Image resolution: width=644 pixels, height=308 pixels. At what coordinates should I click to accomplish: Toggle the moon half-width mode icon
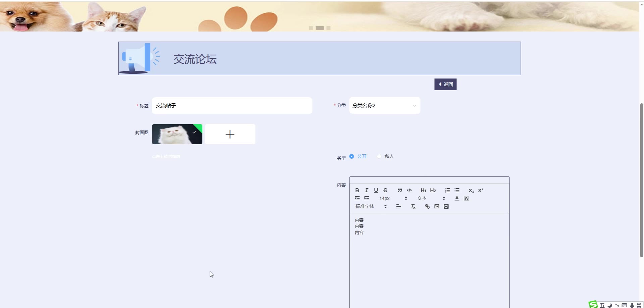point(610,305)
